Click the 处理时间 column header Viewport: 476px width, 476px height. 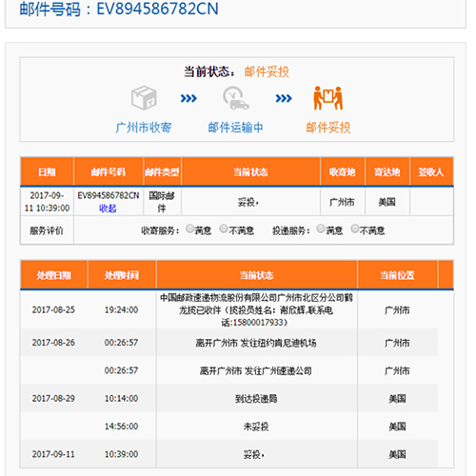[x=122, y=275]
